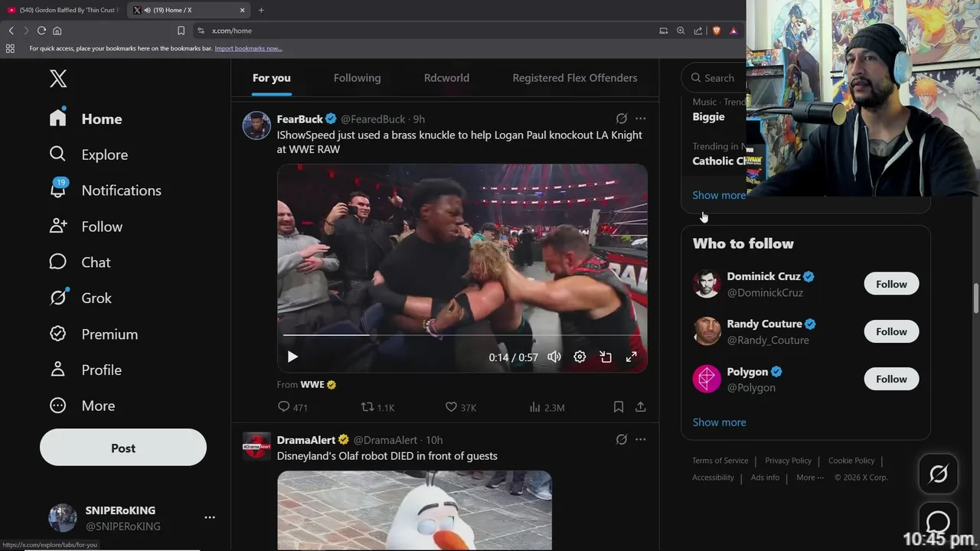Seek on the video progress bar

[x=462, y=335]
